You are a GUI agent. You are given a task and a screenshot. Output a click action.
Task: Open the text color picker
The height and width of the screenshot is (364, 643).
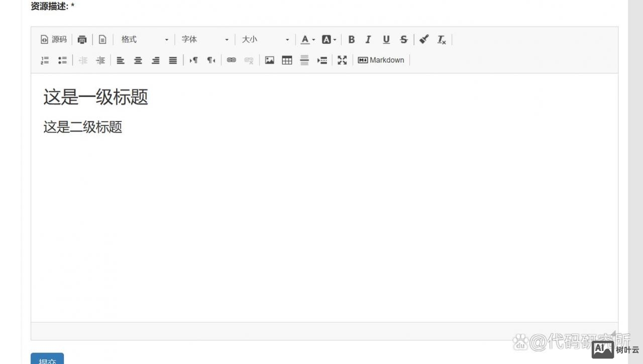307,40
